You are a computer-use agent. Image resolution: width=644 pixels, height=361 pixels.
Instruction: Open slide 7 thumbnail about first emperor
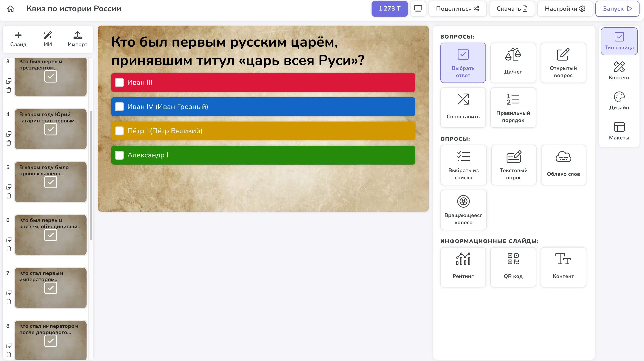pos(50,287)
